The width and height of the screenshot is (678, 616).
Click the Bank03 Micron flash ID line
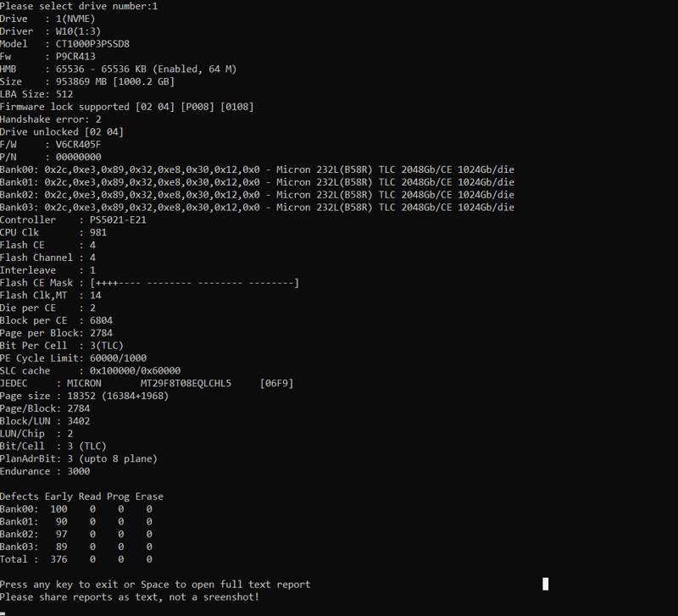coord(257,208)
